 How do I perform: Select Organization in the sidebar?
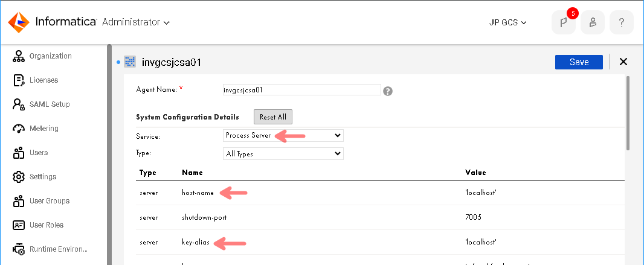click(x=51, y=56)
